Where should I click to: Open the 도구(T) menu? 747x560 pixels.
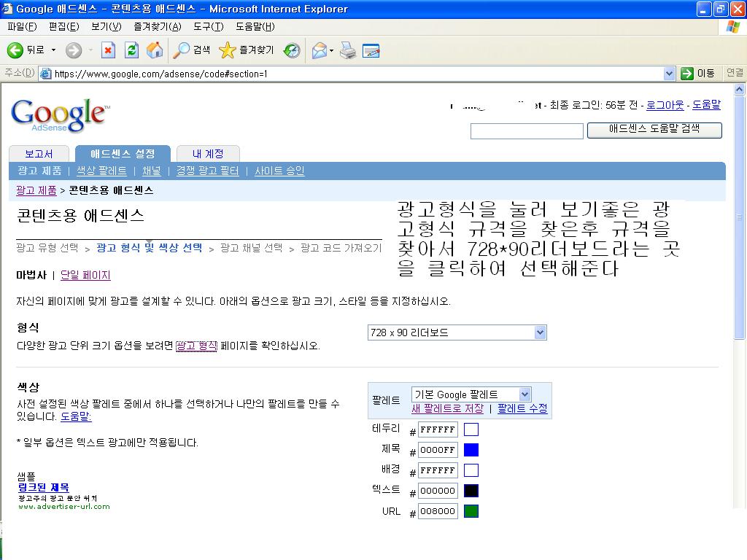click(x=208, y=27)
